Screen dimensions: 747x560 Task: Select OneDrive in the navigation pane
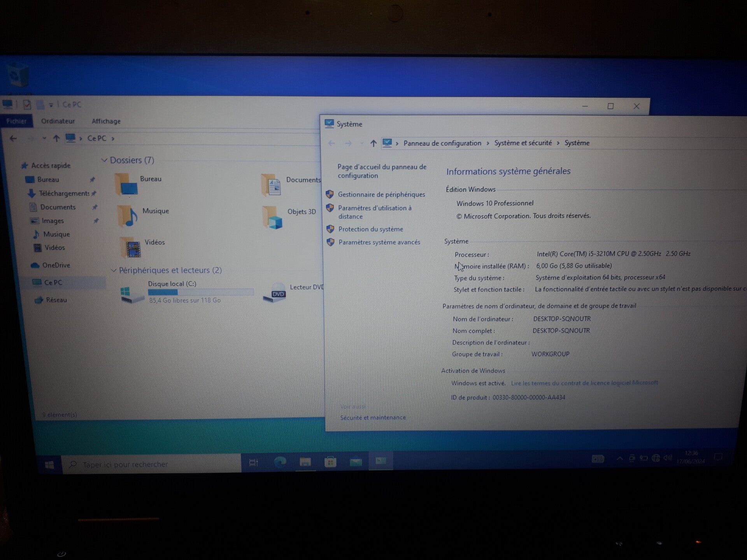[56, 265]
